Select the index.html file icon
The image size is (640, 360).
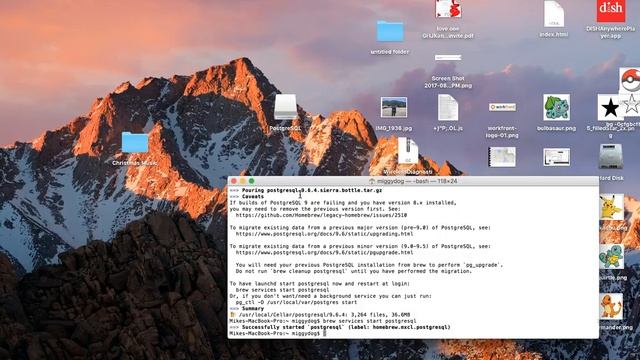click(554, 14)
